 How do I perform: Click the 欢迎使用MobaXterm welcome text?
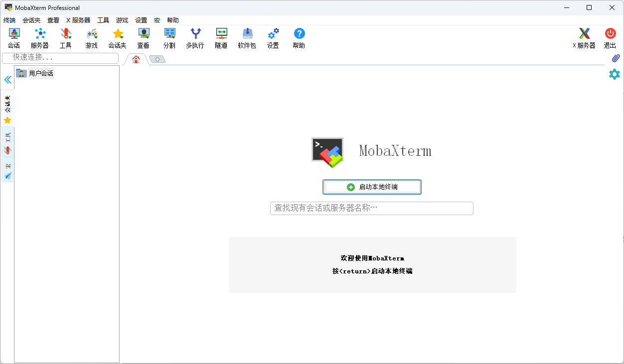pos(372,258)
